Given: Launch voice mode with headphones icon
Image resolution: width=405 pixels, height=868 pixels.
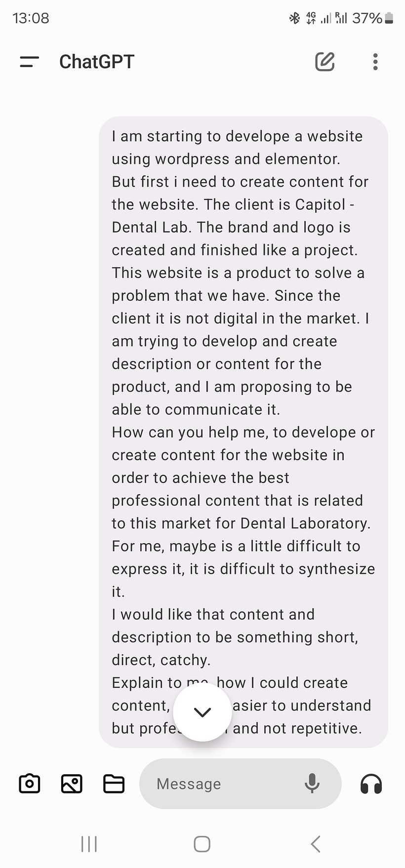Looking at the screenshot, I should point(371,784).
